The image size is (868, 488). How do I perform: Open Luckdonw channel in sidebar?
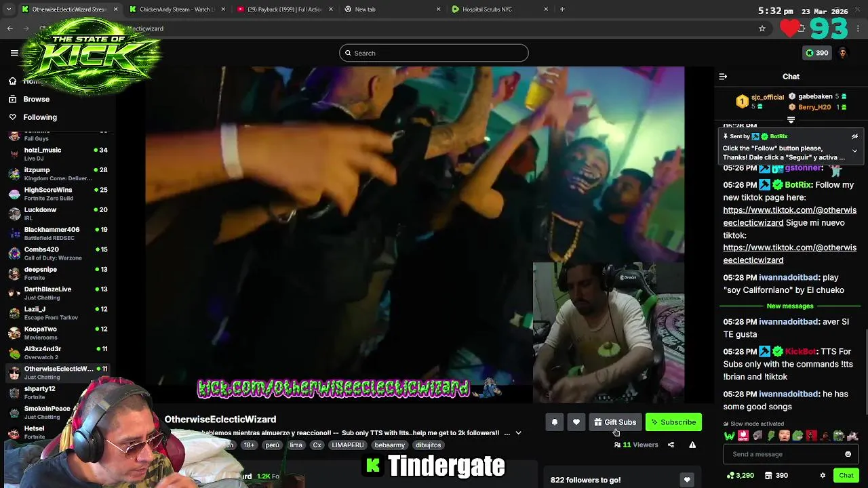click(57, 213)
